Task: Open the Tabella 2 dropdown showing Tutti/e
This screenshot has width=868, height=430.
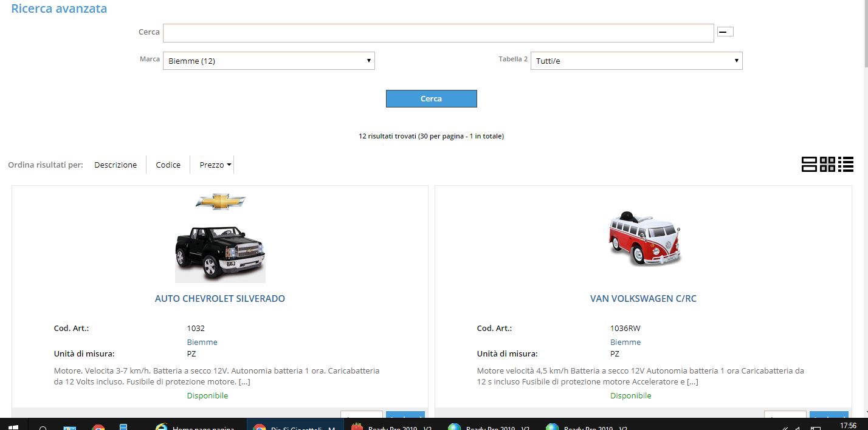Action: click(636, 61)
